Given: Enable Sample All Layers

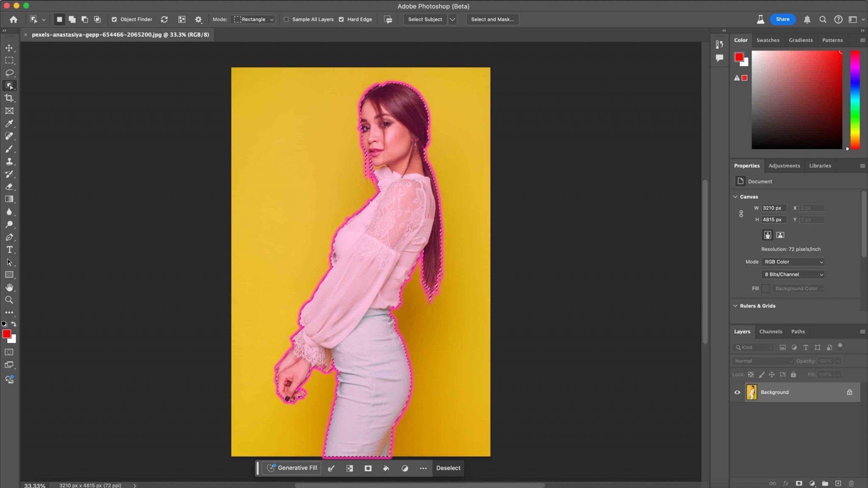Looking at the screenshot, I should pos(287,19).
